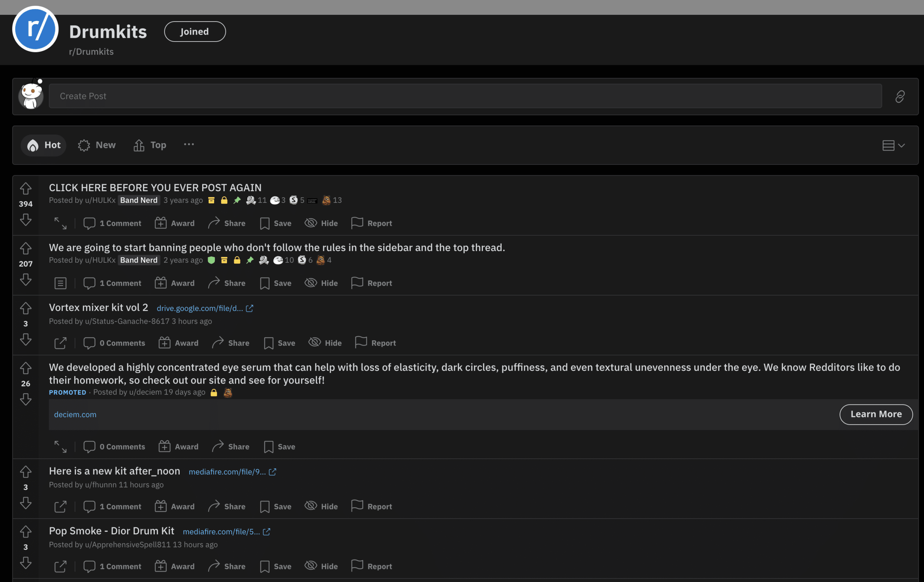
Task: Click the Band Nerd flair on the 2 years ago post
Action: 139,260
